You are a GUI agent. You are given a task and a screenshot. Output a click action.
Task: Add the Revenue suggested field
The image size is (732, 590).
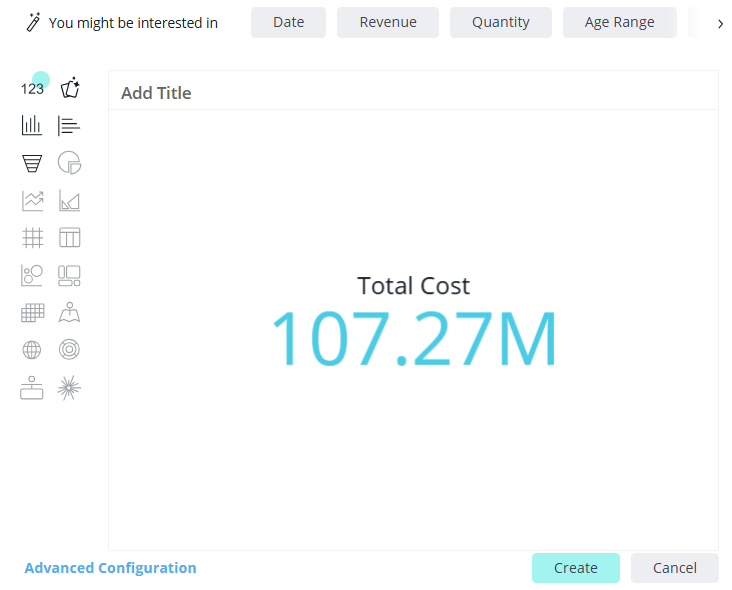(x=388, y=22)
